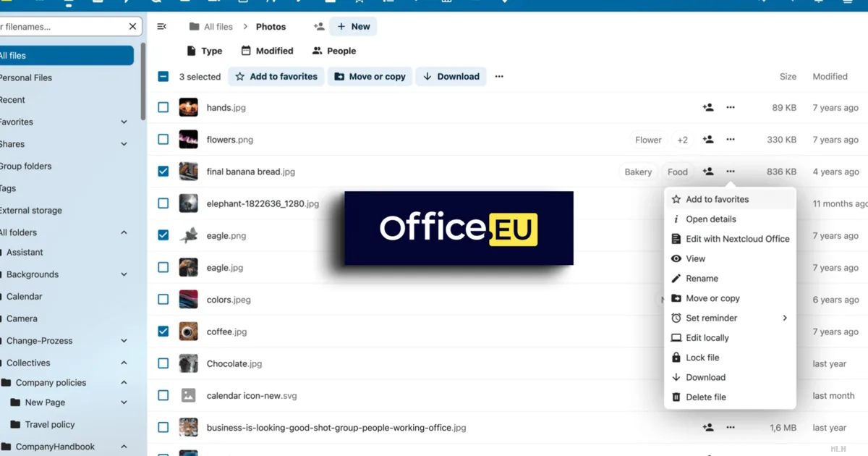Expand the Favorites sidebar section

[x=124, y=122]
